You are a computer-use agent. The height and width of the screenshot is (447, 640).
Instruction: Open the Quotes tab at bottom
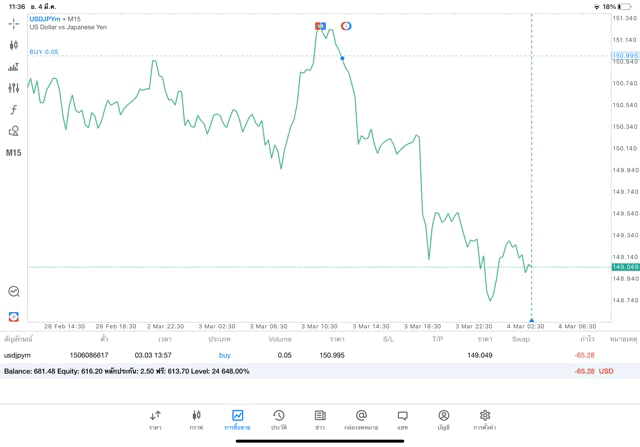click(155, 418)
